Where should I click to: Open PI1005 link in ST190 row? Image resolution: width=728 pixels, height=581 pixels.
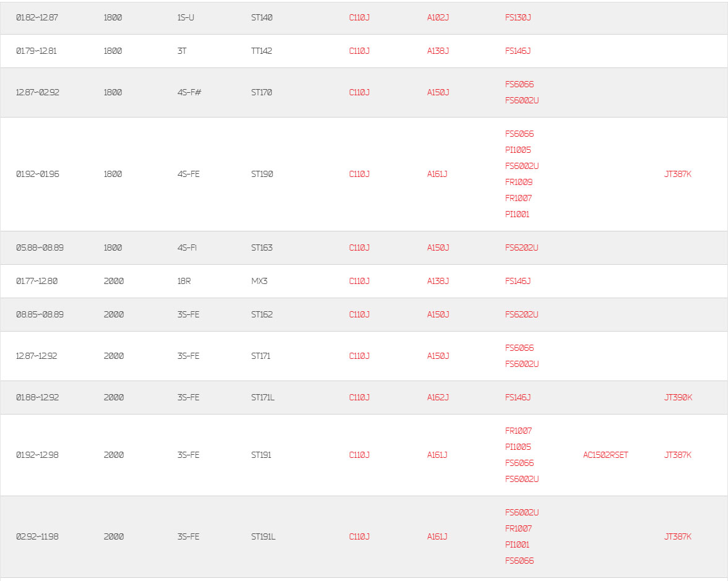coord(518,150)
